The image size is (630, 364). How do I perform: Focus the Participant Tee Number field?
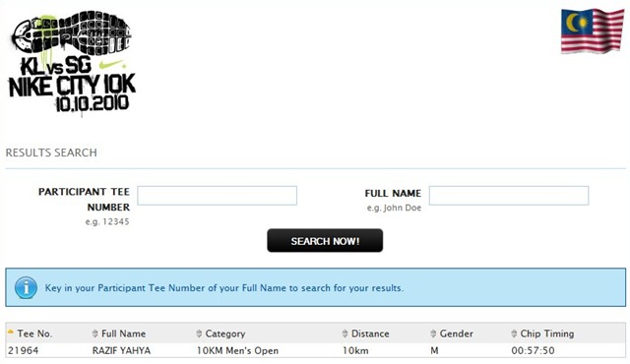point(217,196)
